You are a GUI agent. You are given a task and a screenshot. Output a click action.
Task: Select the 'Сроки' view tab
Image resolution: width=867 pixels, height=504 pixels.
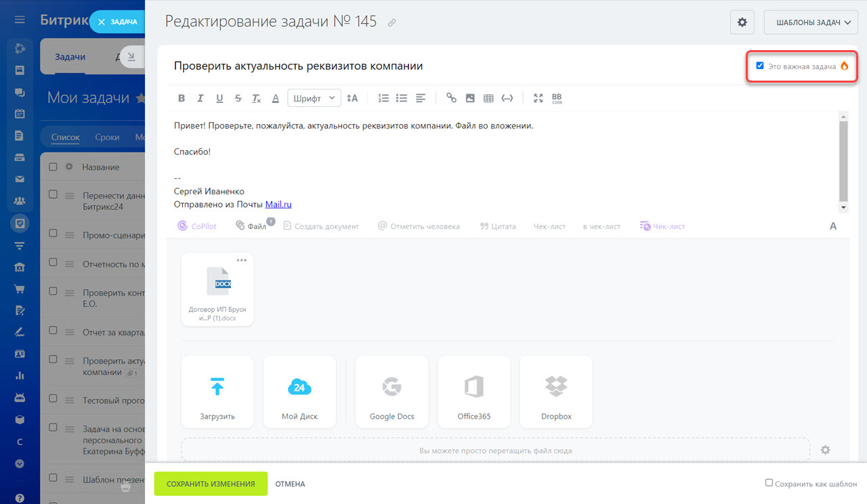[x=107, y=137]
